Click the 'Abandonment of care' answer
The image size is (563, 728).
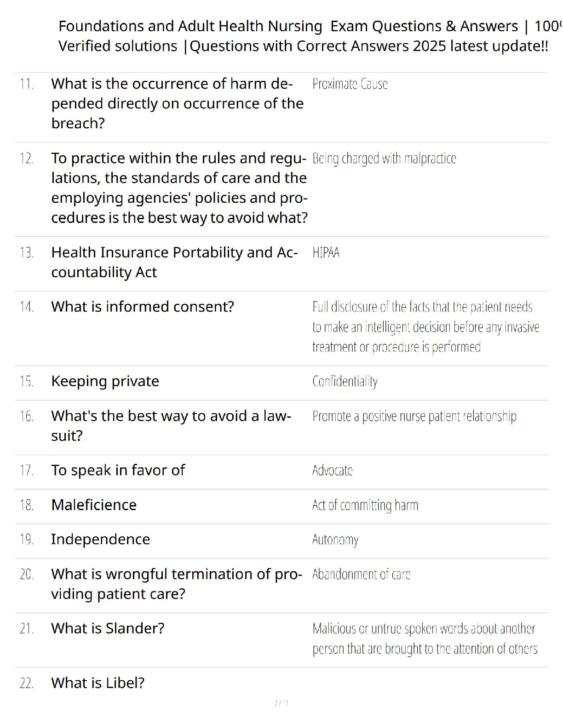[361, 574]
